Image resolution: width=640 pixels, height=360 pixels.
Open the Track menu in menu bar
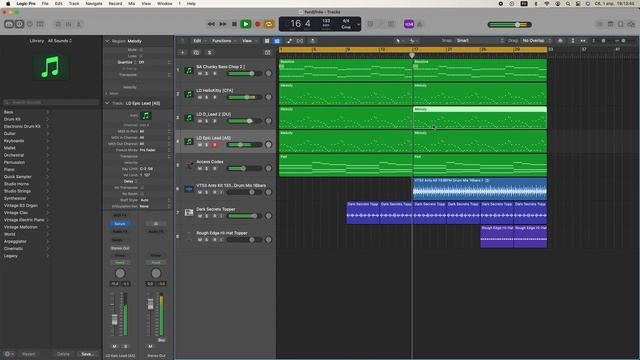tap(74, 4)
